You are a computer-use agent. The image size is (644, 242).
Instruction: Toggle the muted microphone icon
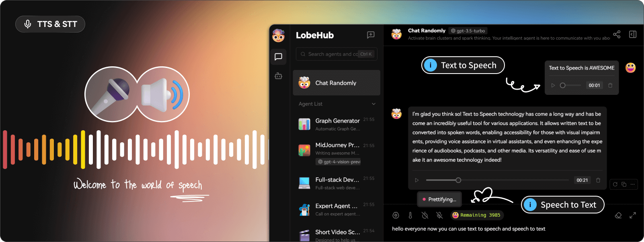(439, 215)
